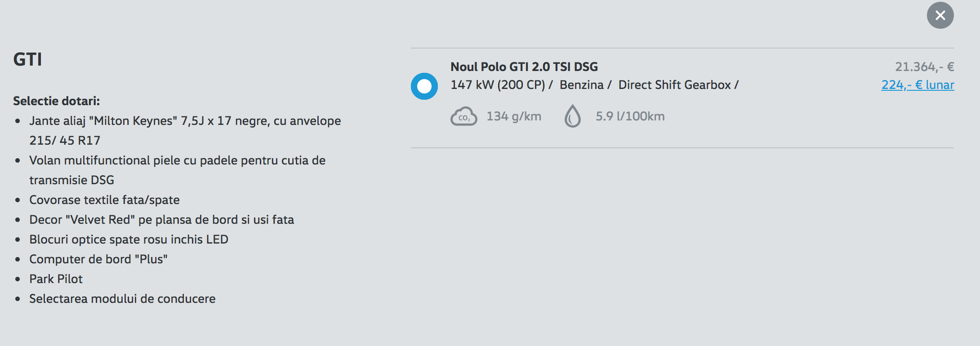Click the 147 kW Benzina engine specs line
The width and height of the screenshot is (980, 346).
(x=594, y=85)
